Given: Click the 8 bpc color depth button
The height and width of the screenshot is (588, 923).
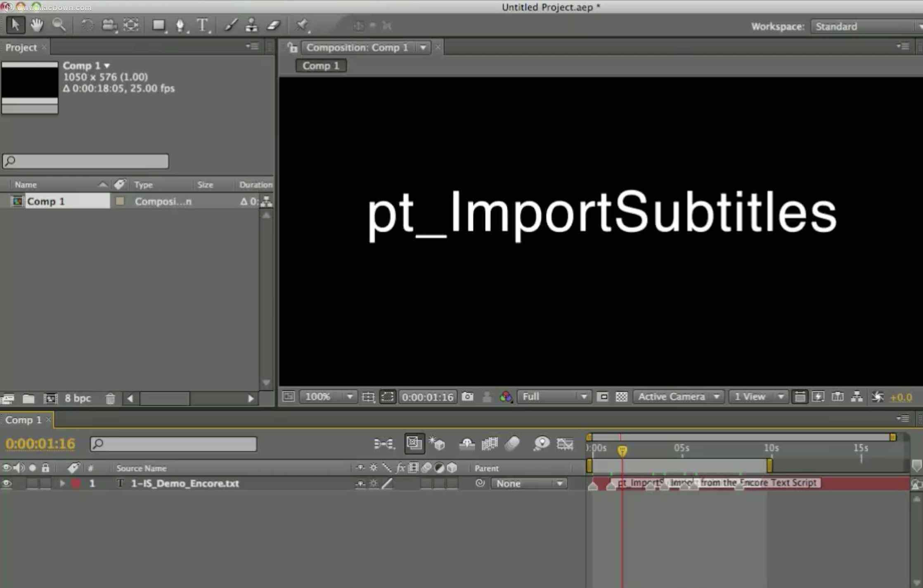Looking at the screenshot, I should [78, 399].
